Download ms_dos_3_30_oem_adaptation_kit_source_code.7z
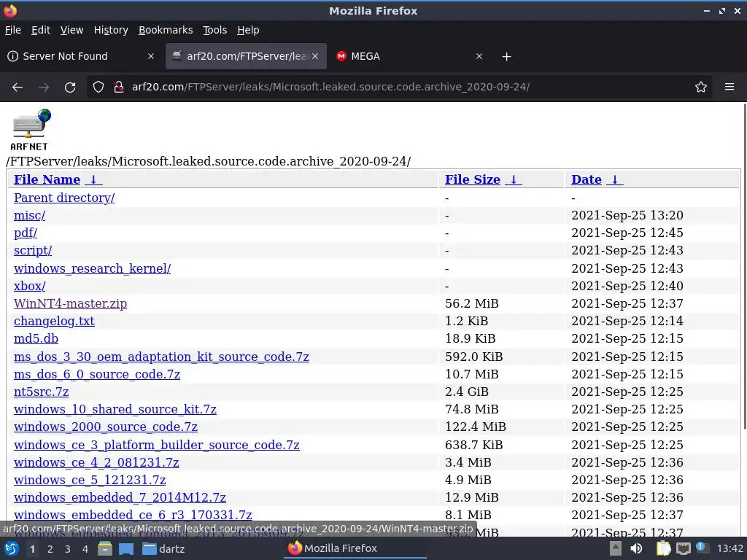 coord(161,357)
